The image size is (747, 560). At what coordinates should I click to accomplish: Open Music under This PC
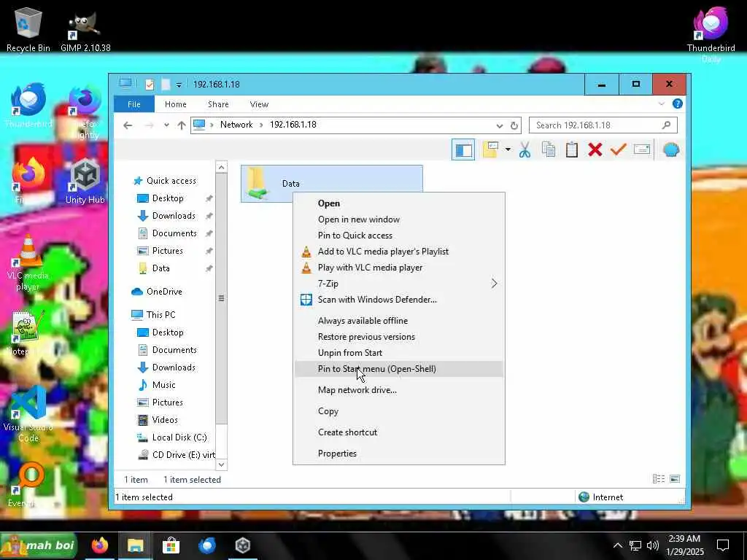click(157, 385)
